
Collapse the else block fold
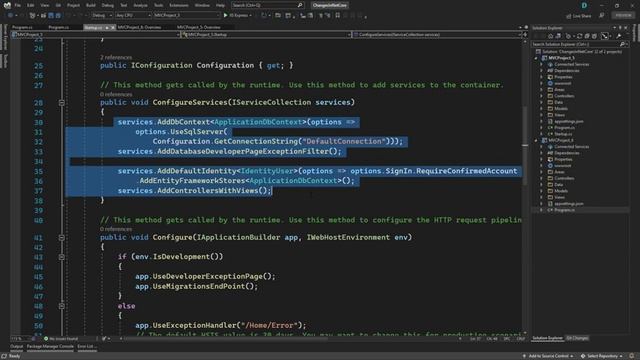pyautogui.click(x=62, y=306)
